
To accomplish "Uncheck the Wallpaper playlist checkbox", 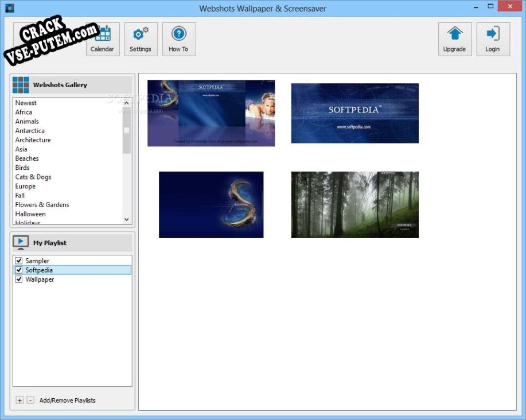I will pos(19,279).
